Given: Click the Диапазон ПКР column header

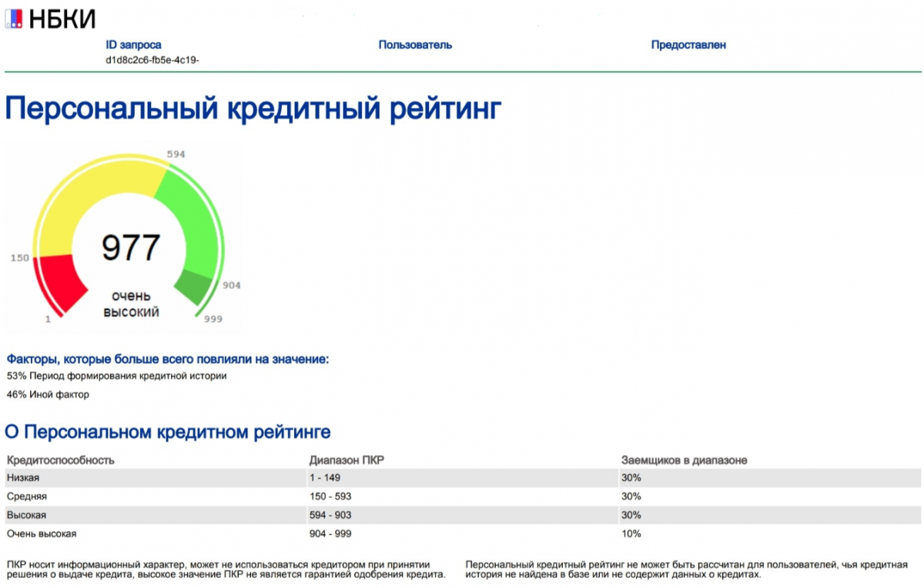Looking at the screenshot, I should pos(346,460).
